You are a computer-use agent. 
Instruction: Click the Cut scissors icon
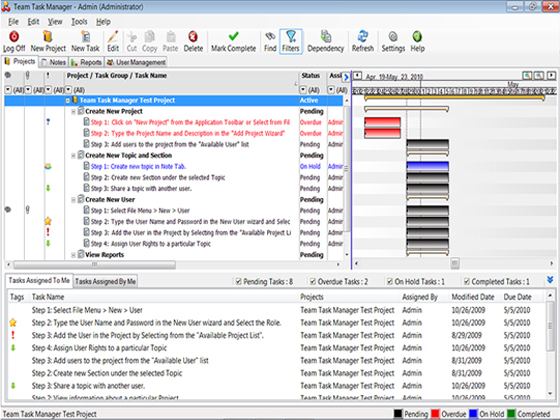[132, 37]
